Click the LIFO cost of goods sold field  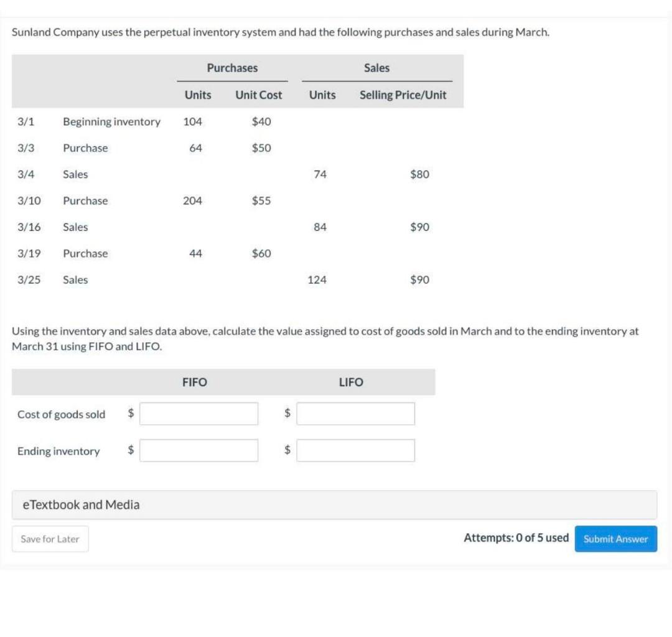click(355, 414)
